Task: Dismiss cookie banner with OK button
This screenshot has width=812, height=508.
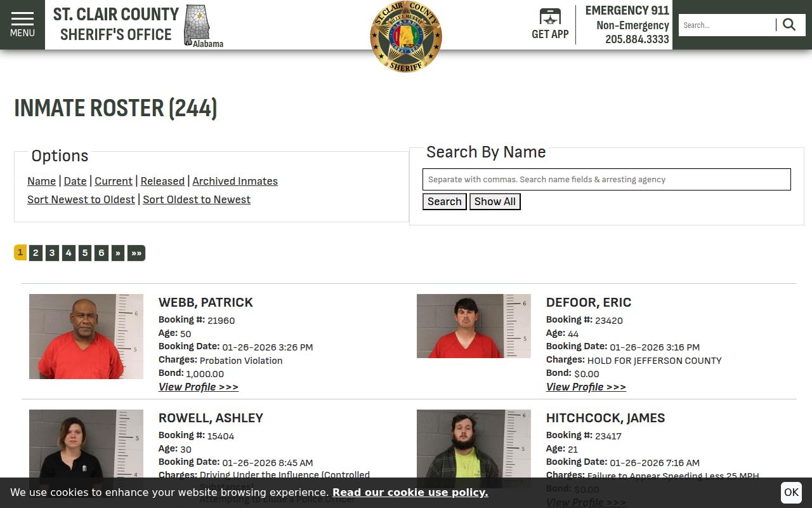Action: 791,492
